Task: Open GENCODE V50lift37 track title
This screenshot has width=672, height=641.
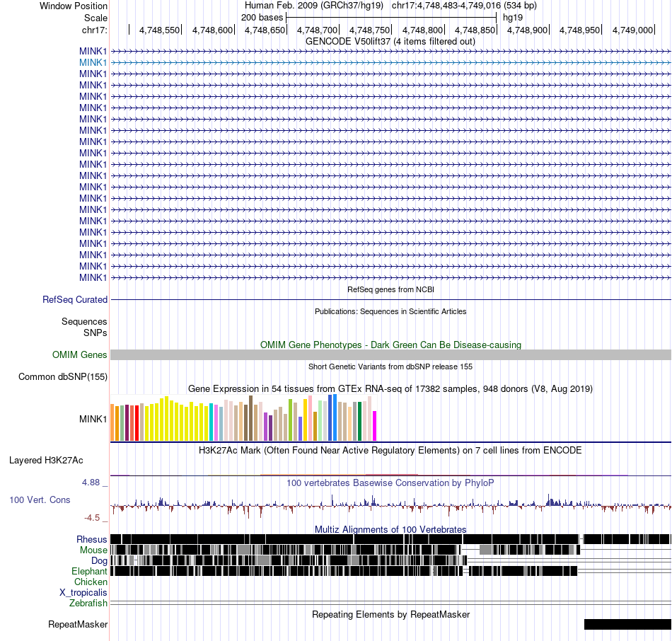Action: [390, 42]
